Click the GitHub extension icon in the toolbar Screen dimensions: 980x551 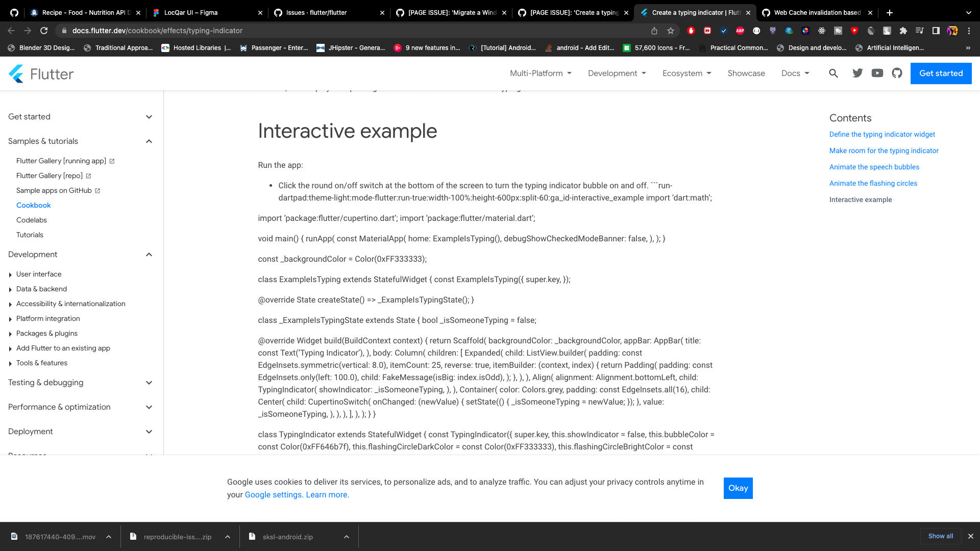[x=772, y=31]
